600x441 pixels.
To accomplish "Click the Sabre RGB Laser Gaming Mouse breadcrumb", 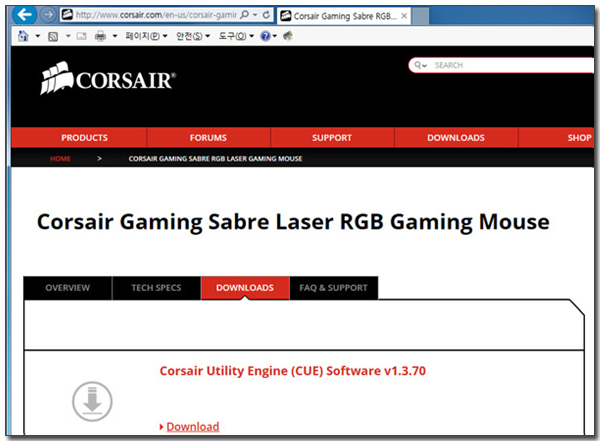I will pos(215,158).
